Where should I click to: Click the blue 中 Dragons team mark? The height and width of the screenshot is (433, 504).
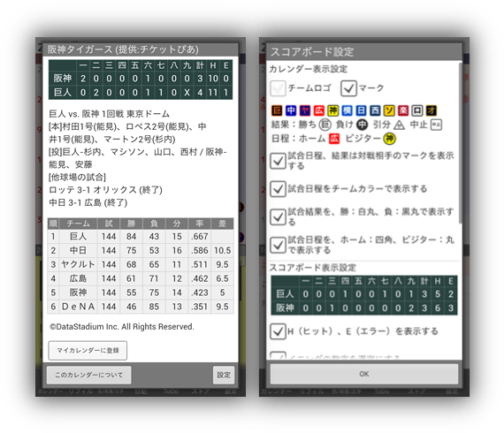click(291, 110)
